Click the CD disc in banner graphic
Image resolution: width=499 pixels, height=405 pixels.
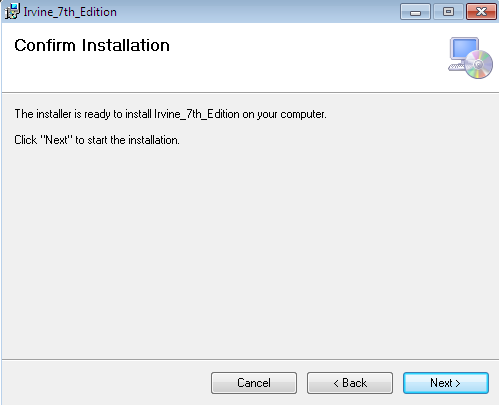[479, 65]
